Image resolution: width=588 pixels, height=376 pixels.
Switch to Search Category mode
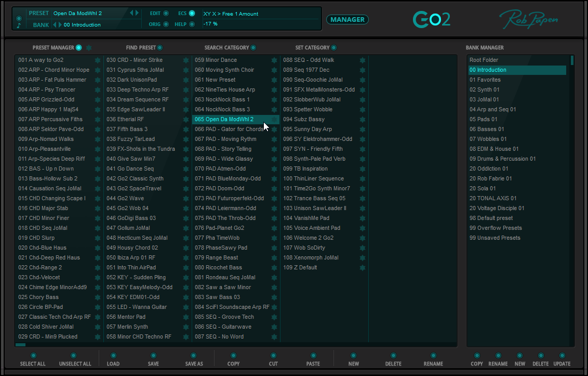253,48
